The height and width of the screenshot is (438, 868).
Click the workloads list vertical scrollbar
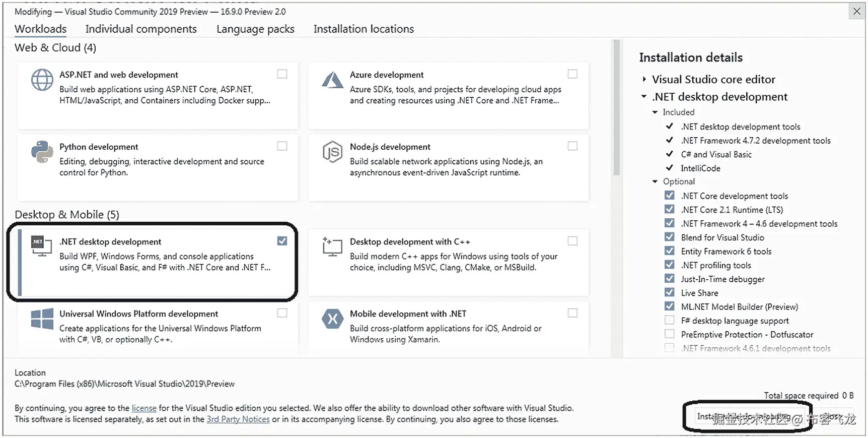click(x=616, y=108)
